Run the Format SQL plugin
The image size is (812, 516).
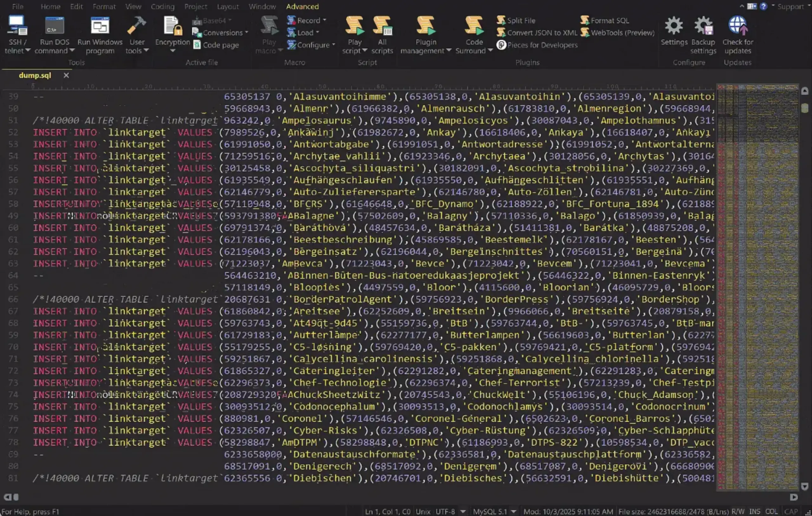coord(605,21)
